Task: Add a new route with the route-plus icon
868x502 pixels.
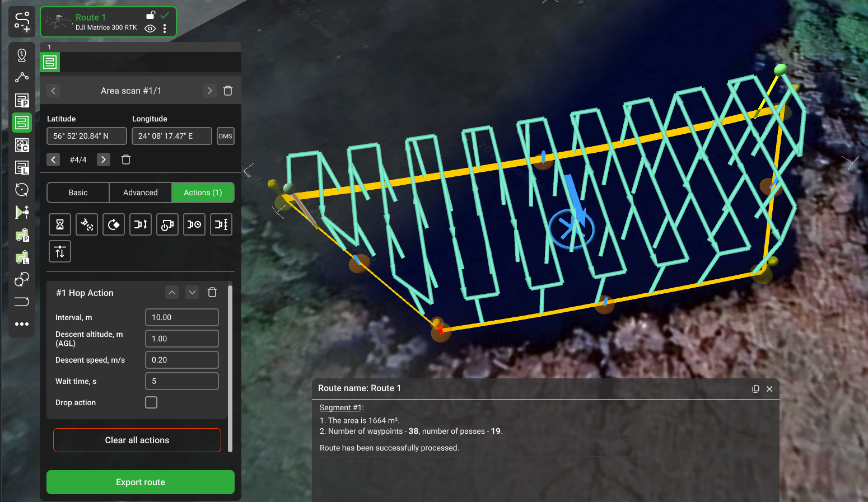Action: pyautogui.click(x=22, y=21)
